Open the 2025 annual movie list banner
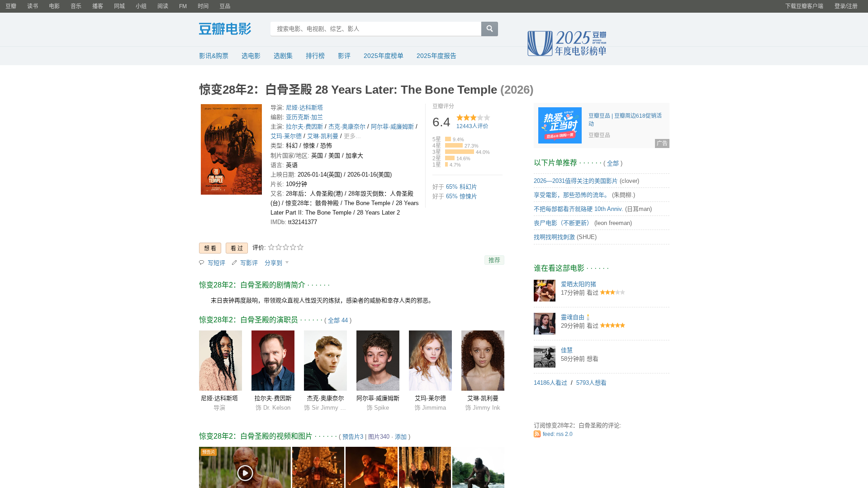 567,43
